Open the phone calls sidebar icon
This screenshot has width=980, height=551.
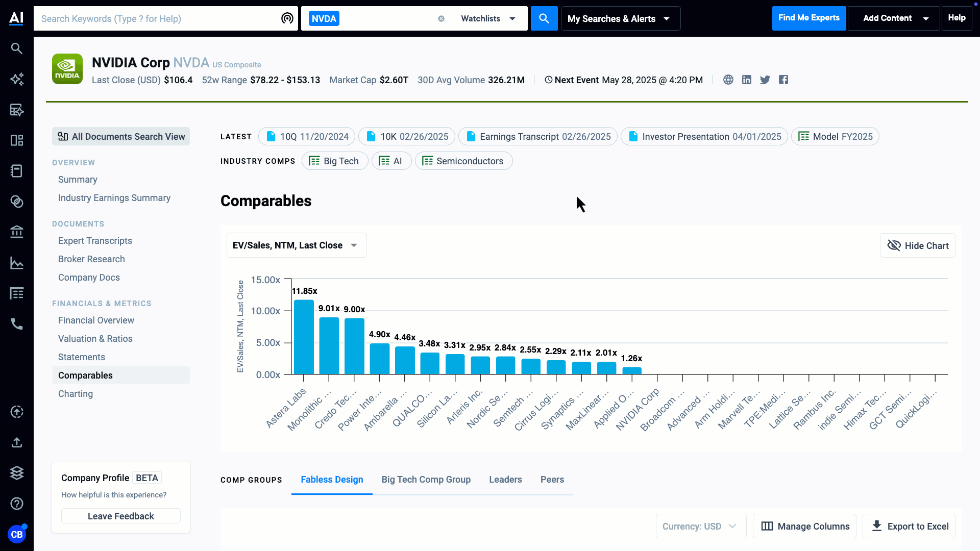click(x=17, y=324)
